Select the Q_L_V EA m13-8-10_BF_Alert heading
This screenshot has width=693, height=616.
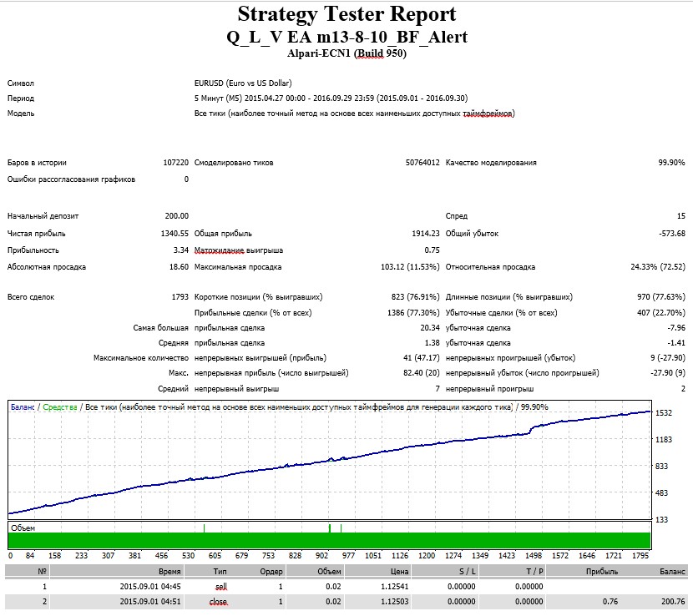point(347,37)
